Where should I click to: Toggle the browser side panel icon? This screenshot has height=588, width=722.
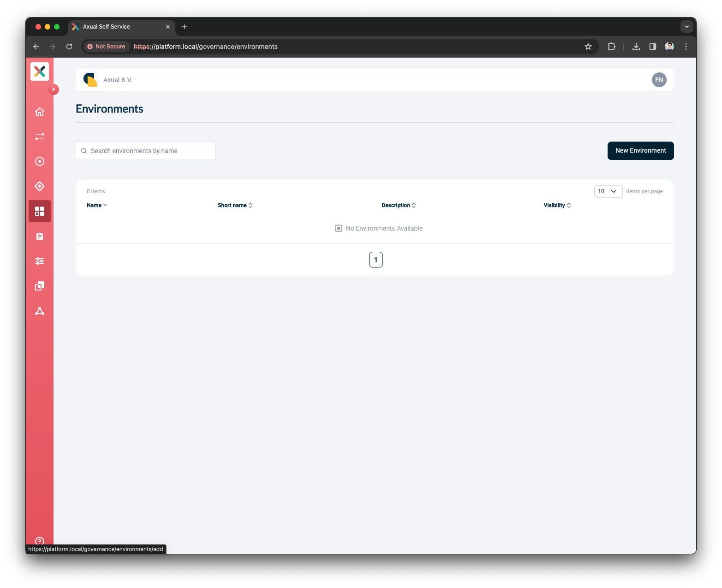[x=653, y=47]
